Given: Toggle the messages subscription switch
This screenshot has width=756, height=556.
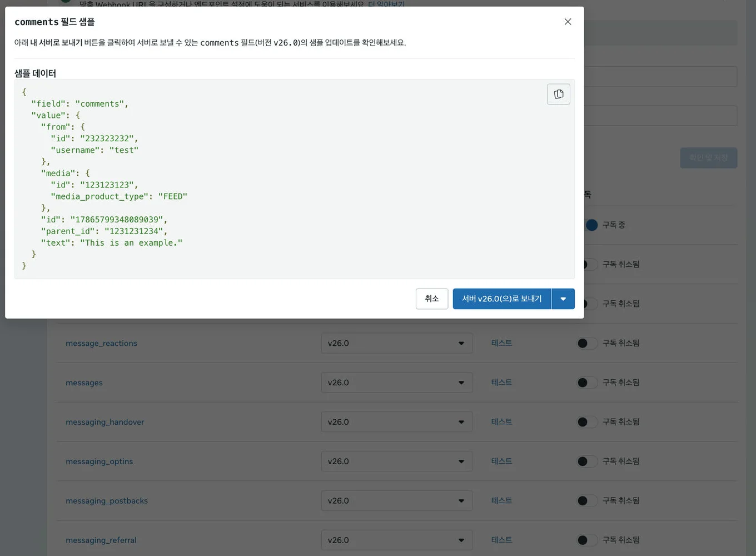Looking at the screenshot, I should (587, 383).
